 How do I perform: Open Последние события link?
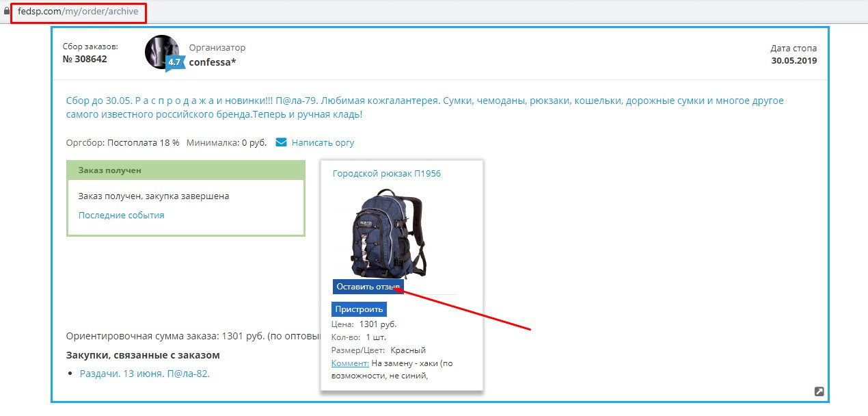click(121, 215)
